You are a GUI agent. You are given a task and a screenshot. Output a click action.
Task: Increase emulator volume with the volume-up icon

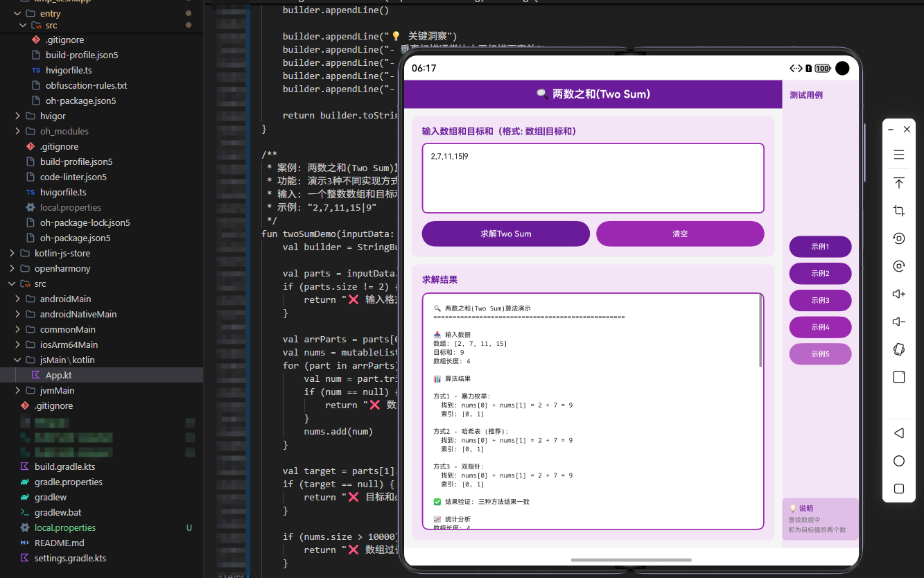tap(899, 294)
